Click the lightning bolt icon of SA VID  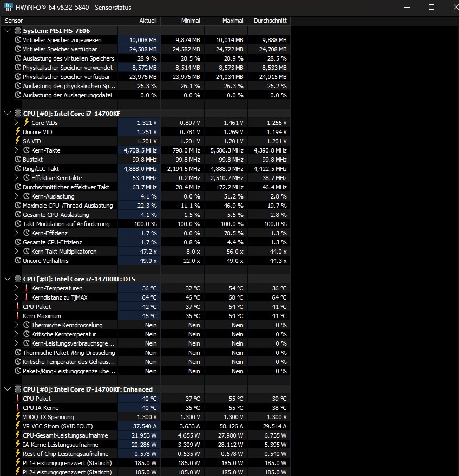coord(18,141)
